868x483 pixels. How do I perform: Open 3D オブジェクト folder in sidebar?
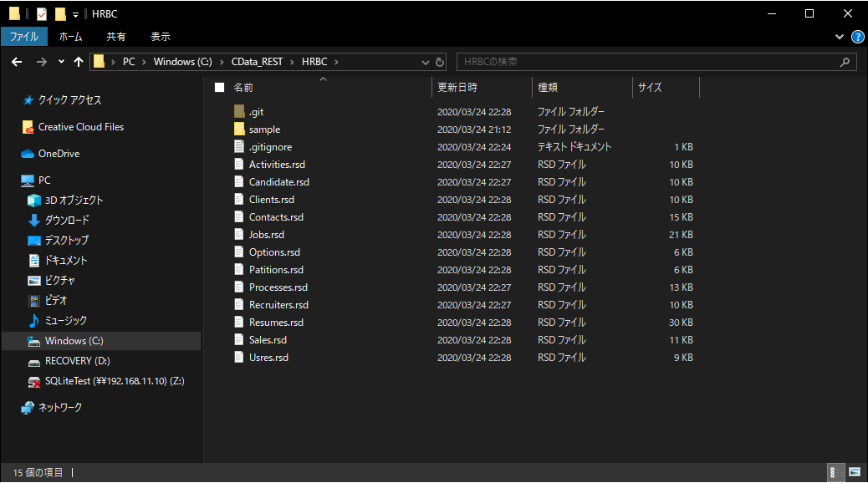[74, 201]
